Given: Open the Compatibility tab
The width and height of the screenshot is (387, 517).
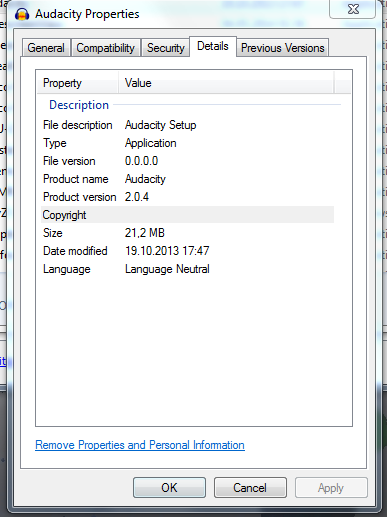Looking at the screenshot, I should point(105,48).
